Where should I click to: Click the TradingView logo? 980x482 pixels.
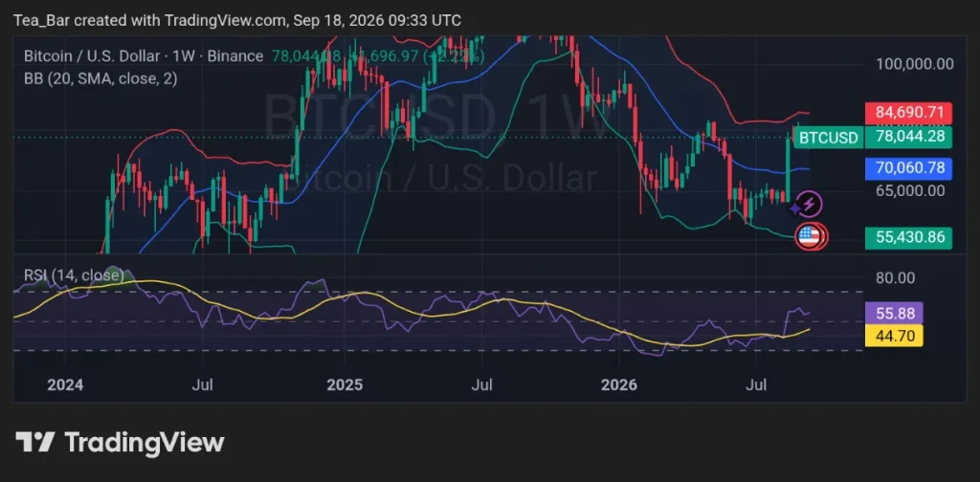[x=120, y=443]
